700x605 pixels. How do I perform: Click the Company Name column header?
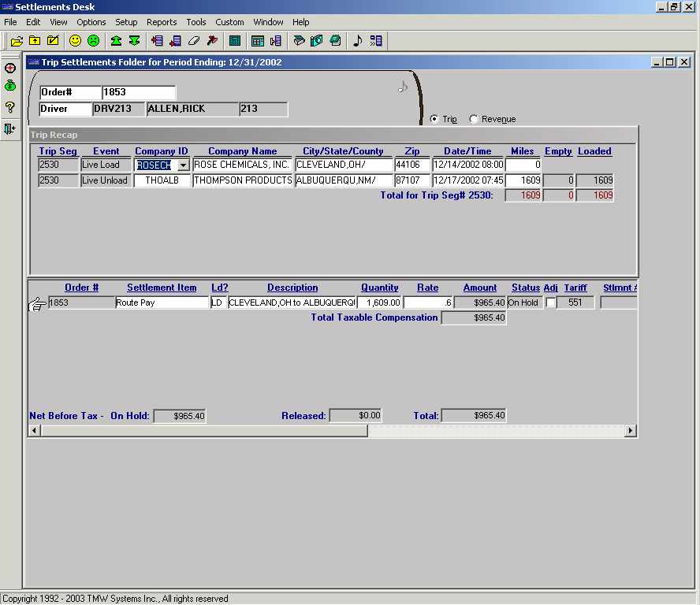coord(242,151)
